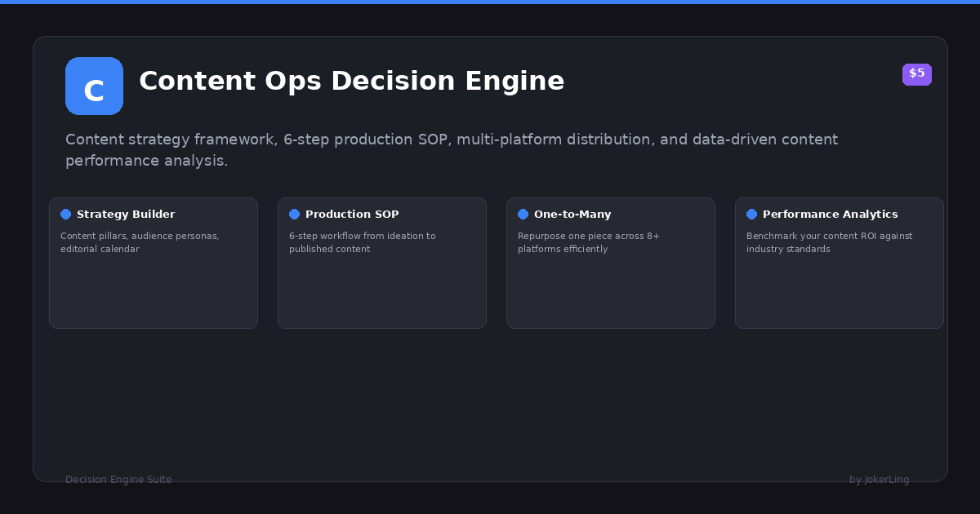
Task: Select the Strategy Builder card title
Action: point(126,215)
